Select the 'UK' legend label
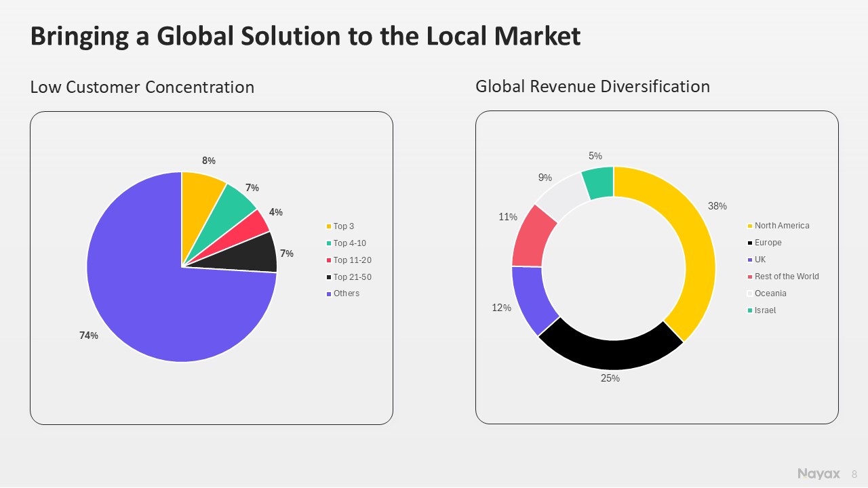 pyautogui.click(x=760, y=260)
